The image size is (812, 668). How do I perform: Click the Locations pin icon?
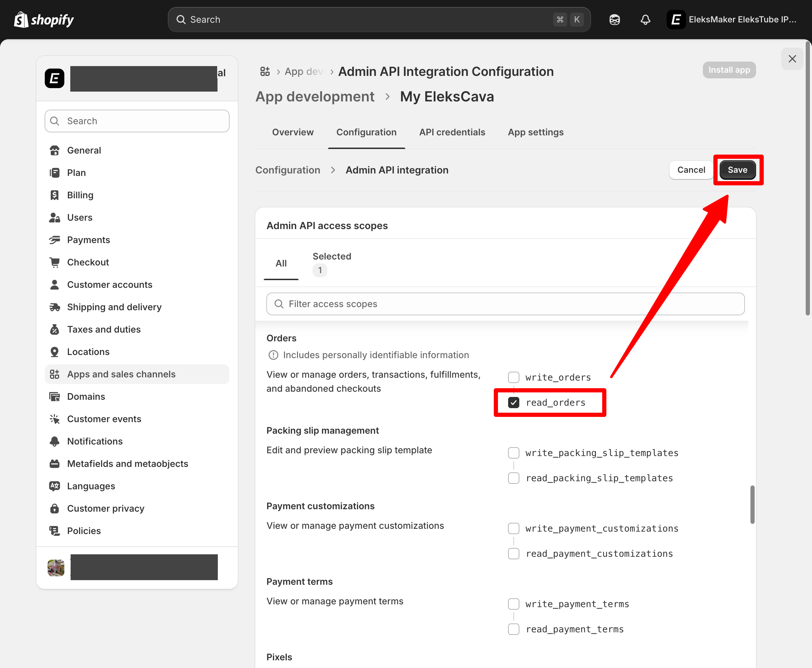tap(55, 351)
